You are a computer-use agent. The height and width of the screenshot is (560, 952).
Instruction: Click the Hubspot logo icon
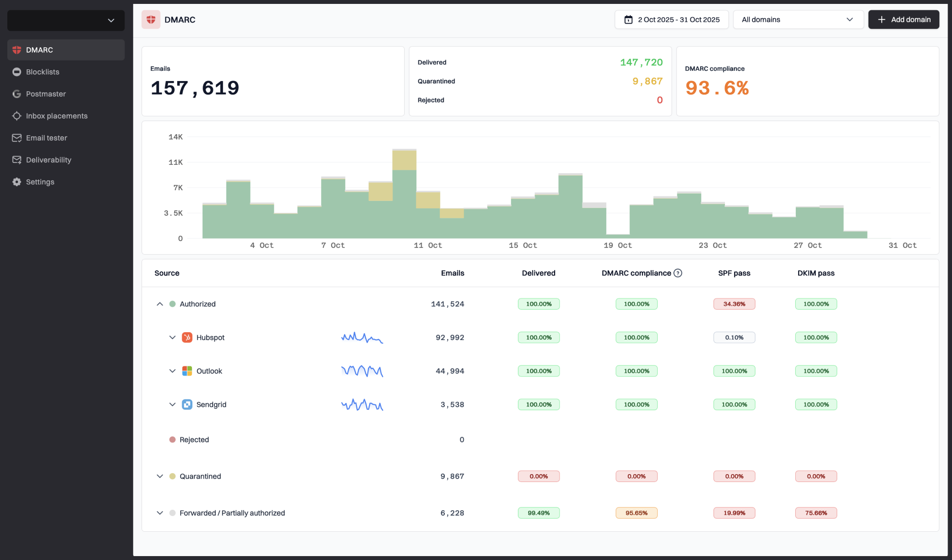click(x=187, y=337)
